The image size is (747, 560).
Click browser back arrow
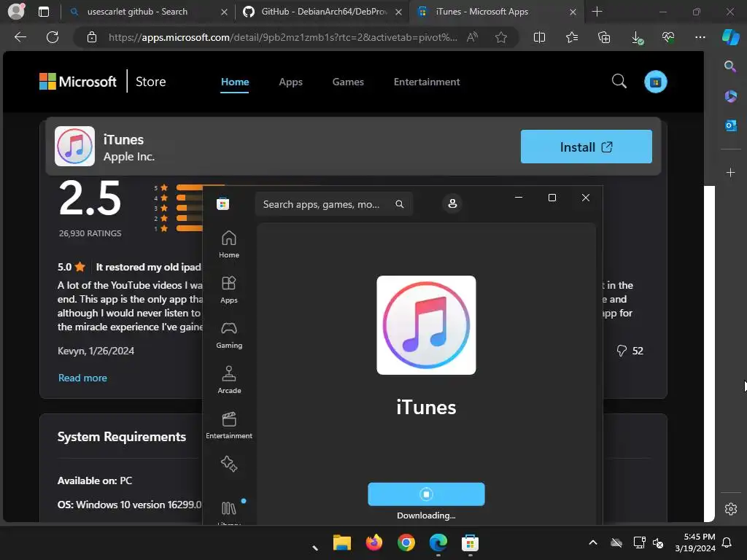pos(20,37)
